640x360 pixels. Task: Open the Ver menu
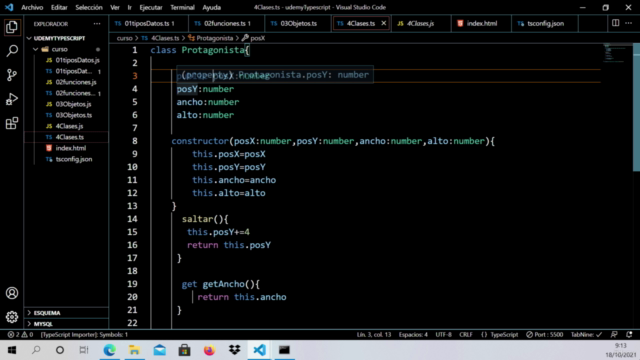click(x=115, y=7)
